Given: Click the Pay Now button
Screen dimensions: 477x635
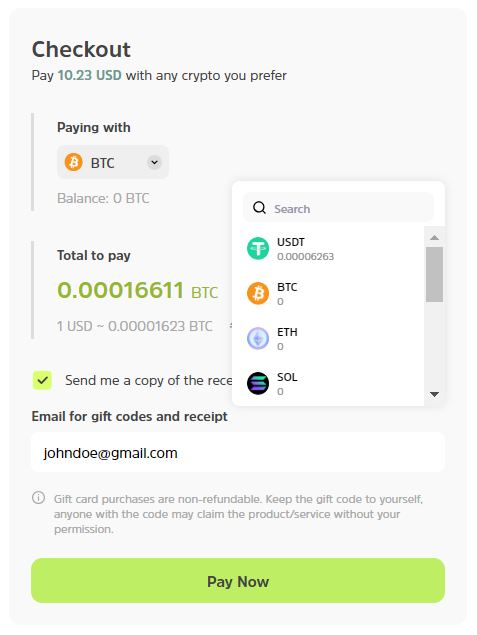Looking at the screenshot, I should click(x=238, y=581).
